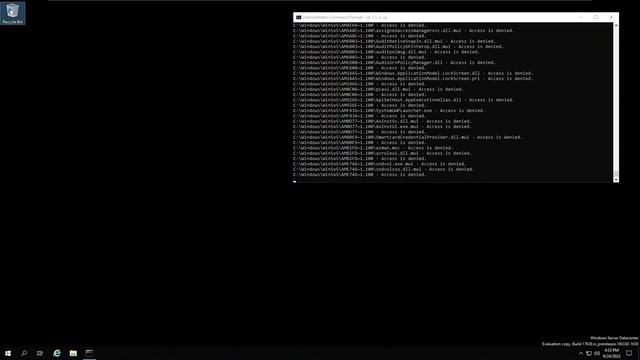The width and height of the screenshot is (640, 360).
Task: Maximize the Command Prompt window
Action: pos(596,18)
